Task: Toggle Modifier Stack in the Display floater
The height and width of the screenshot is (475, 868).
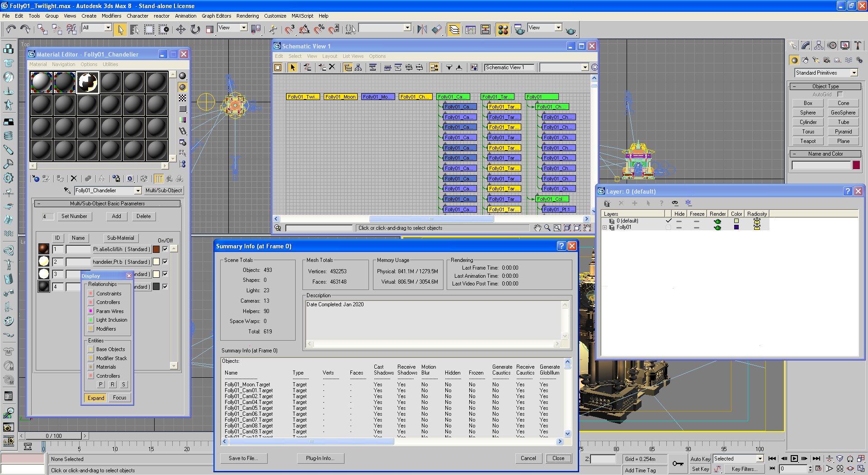Action: [x=91, y=358]
